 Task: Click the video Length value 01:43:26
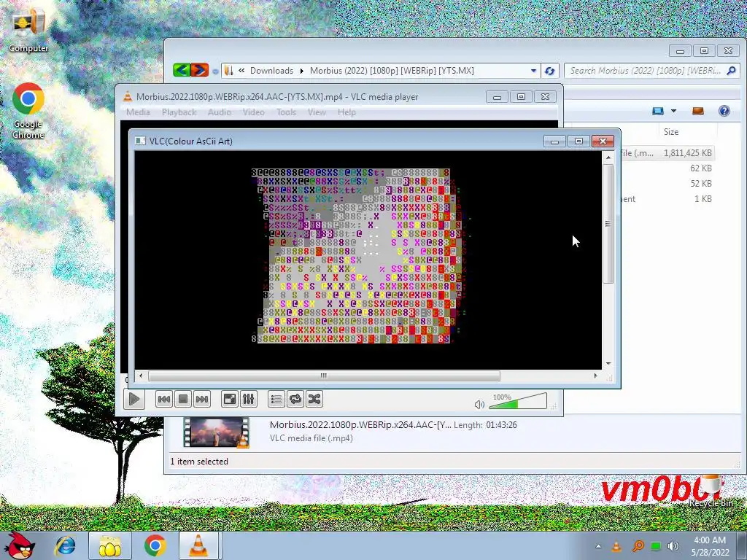[501, 425]
